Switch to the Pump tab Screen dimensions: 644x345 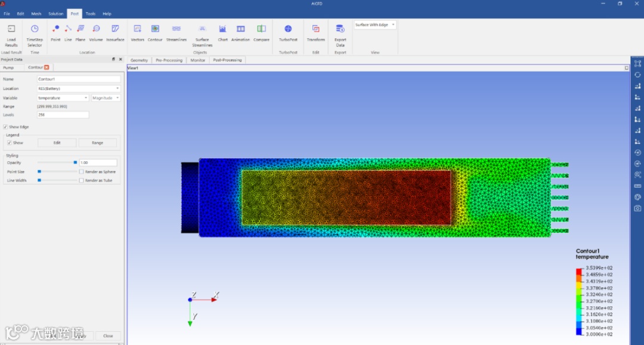(x=8, y=67)
